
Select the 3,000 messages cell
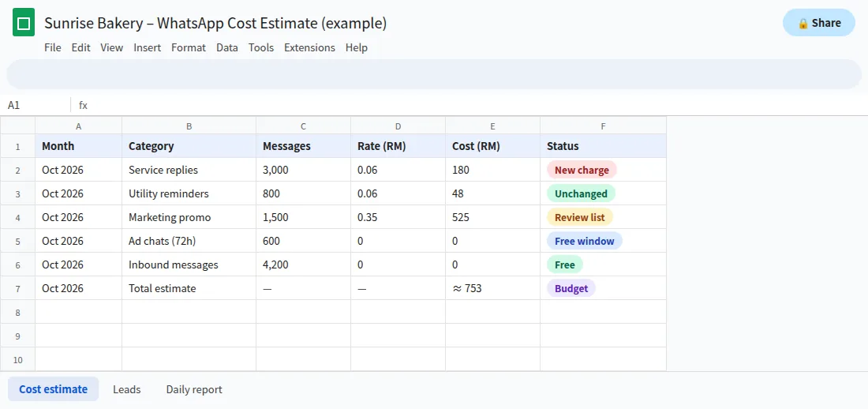303,170
